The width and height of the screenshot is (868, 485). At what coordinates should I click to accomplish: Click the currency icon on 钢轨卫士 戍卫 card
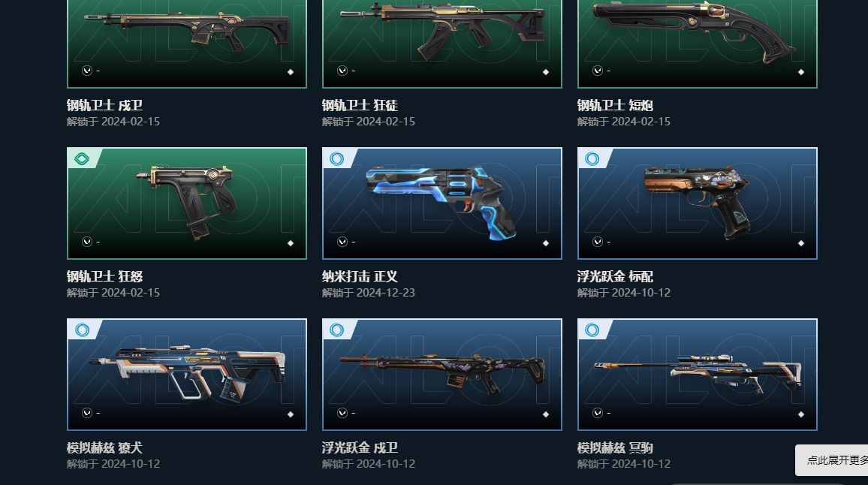click(x=87, y=71)
